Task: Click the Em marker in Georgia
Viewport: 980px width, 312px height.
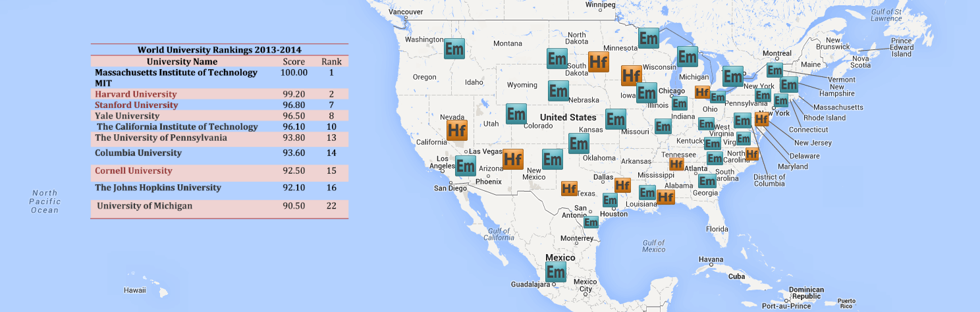Action: 707,182
